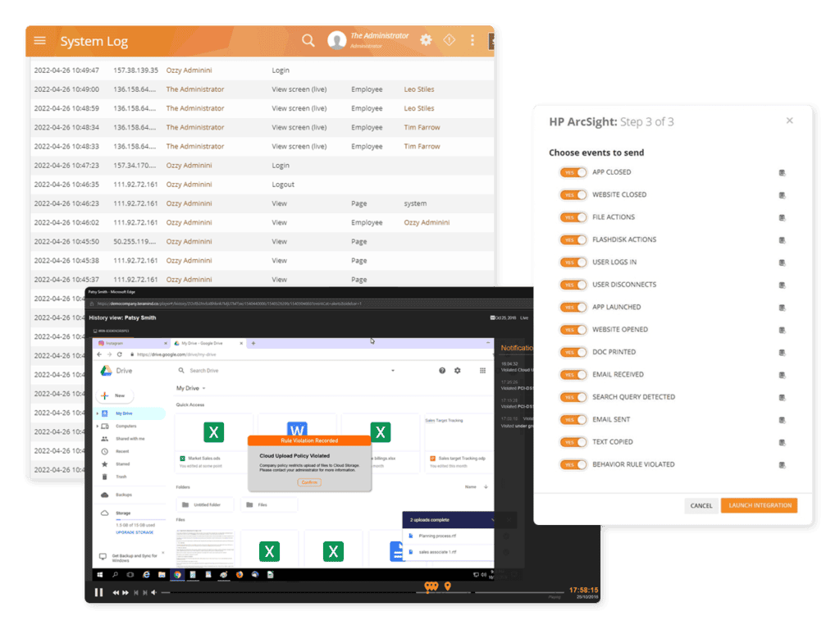
Task: Click the Firefox icon in recorded taskbar
Action: 240,575
